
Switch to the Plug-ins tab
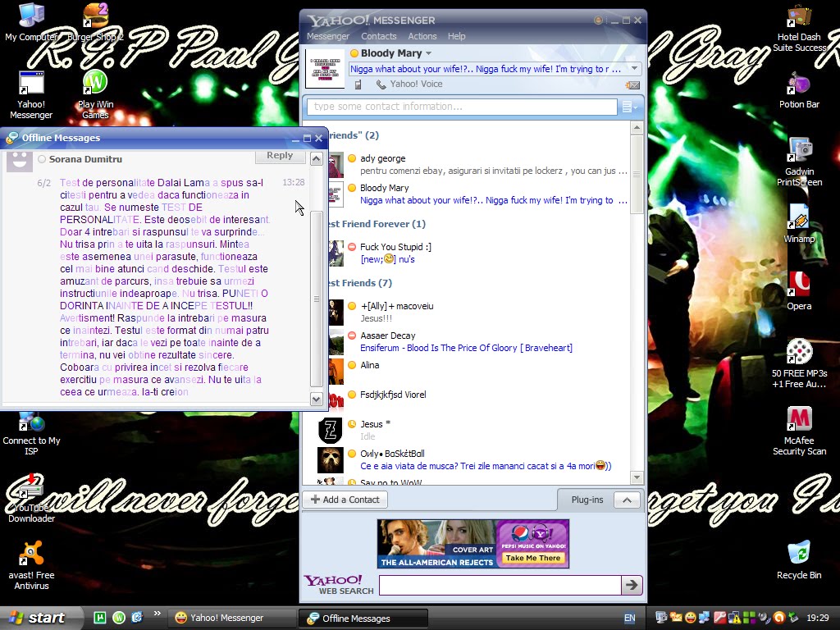[587, 500]
